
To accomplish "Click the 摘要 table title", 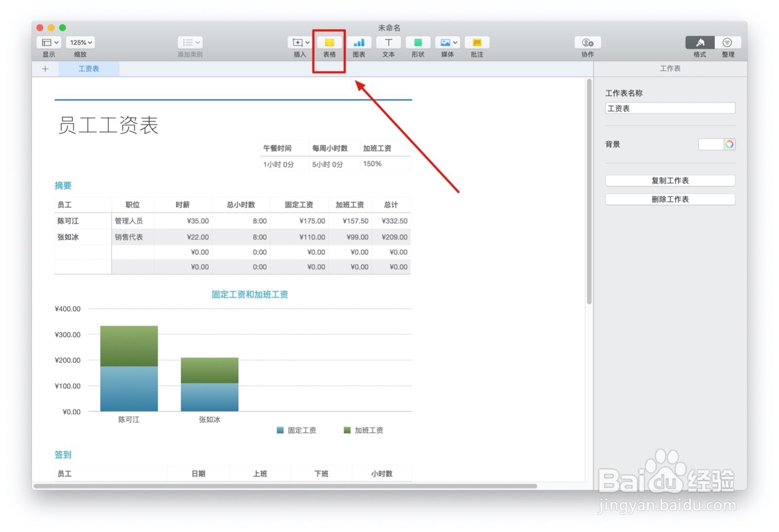I will (63, 185).
